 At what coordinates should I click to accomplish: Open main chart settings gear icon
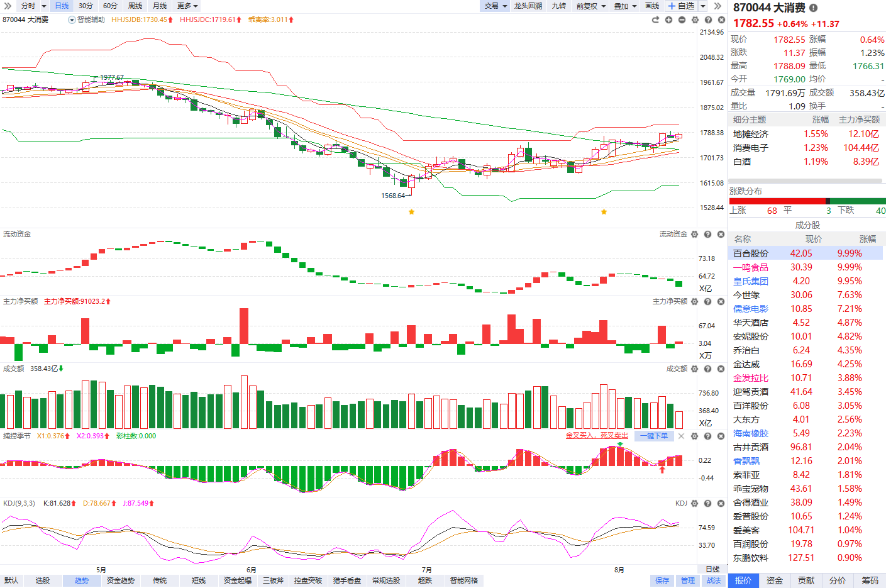click(x=695, y=19)
